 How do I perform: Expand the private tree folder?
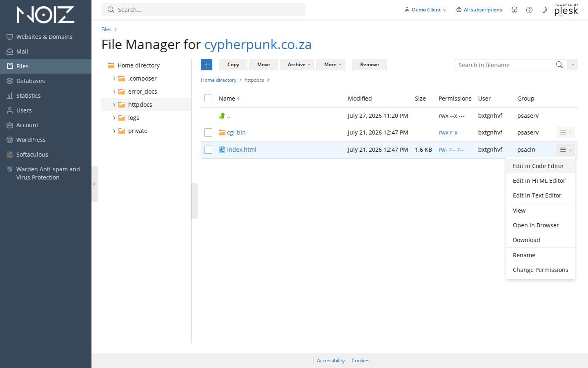(114, 131)
